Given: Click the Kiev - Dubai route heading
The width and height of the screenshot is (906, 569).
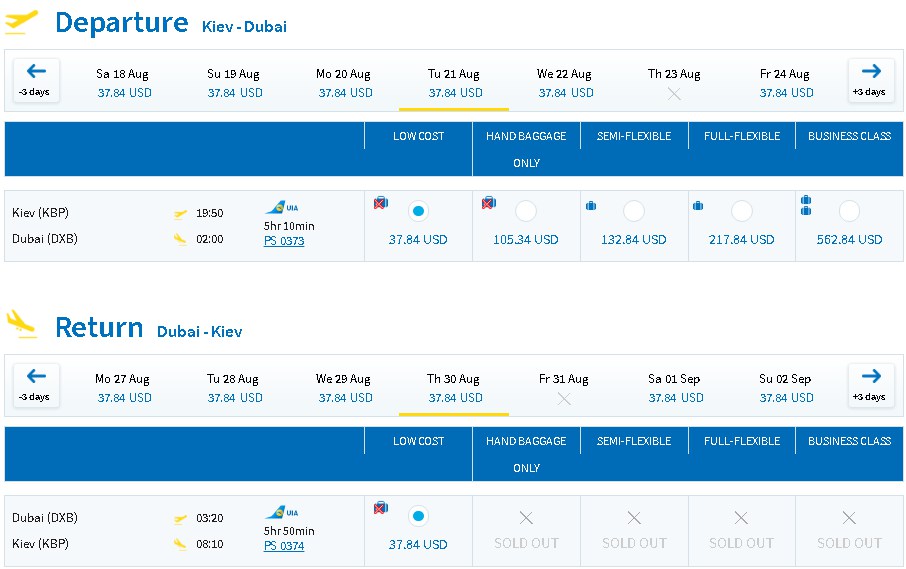Looking at the screenshot, I should pyautogui.click(x=244, y=27).
